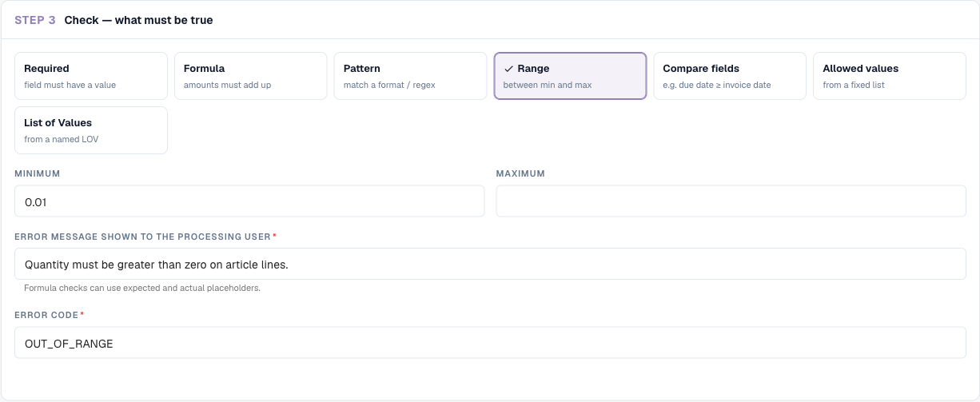Image resolution: width=980 pixels, height=402 pixels.
Task: Select the Formula check type card
Action: 251,76
